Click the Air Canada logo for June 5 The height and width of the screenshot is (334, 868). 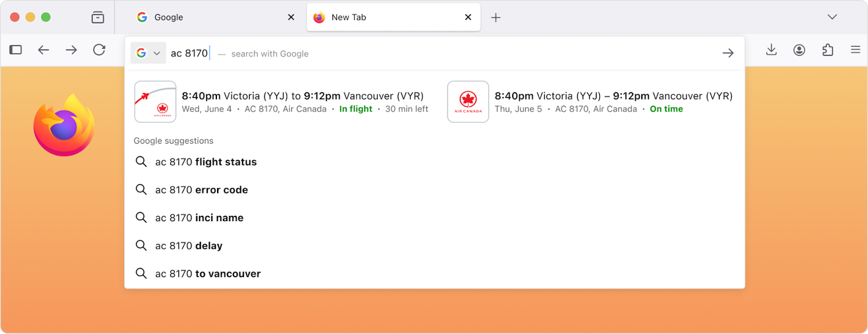[x=468, y=102]
